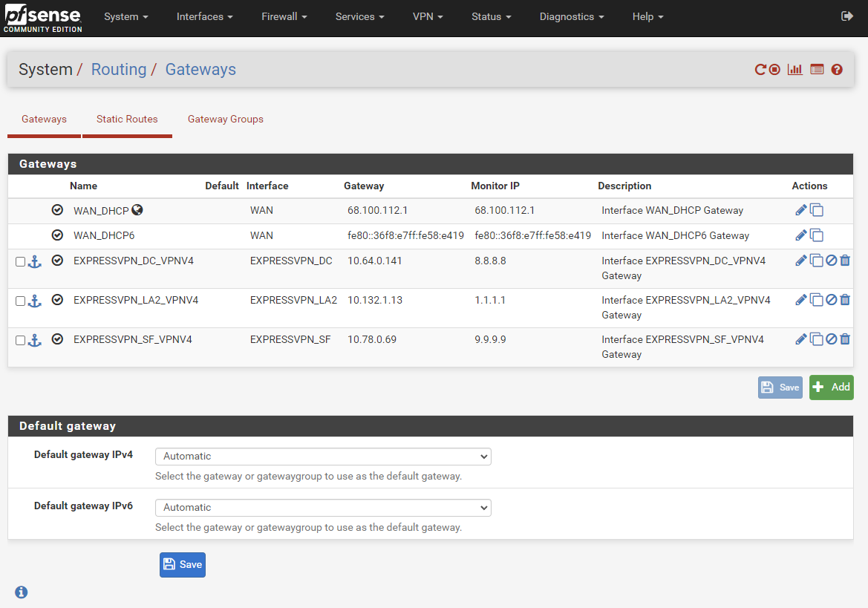Click monitor IP 9.9.9.9 cell
This screenshot has height=608, width=868.
tap(491, 339)
